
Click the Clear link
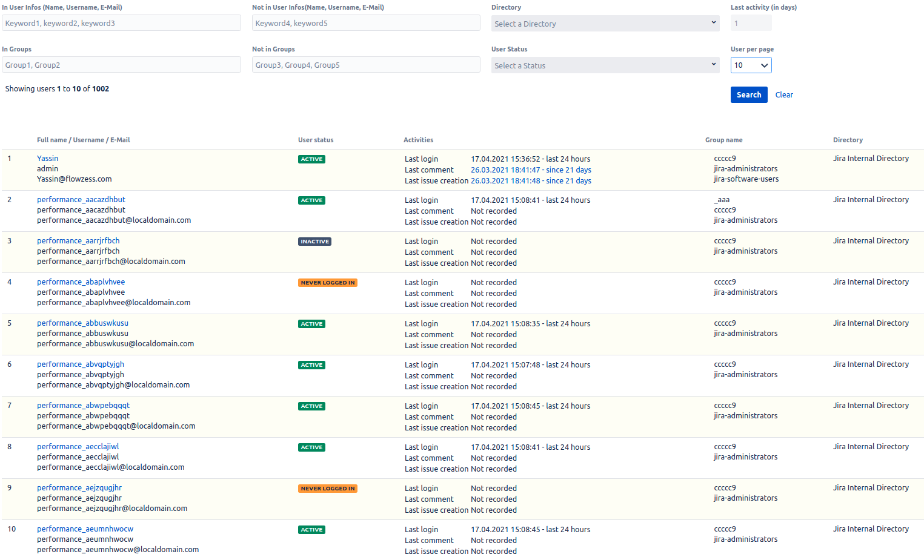[x=783, y=95]
